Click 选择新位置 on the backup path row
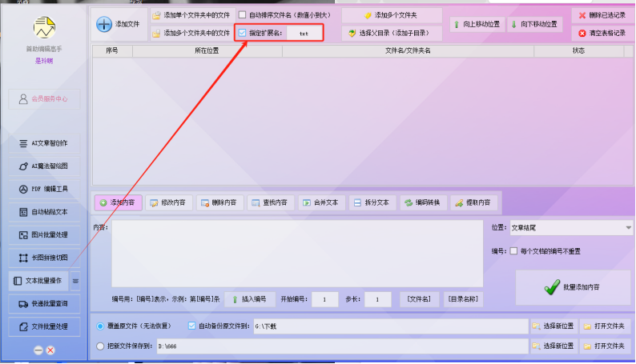 [553, 326]
